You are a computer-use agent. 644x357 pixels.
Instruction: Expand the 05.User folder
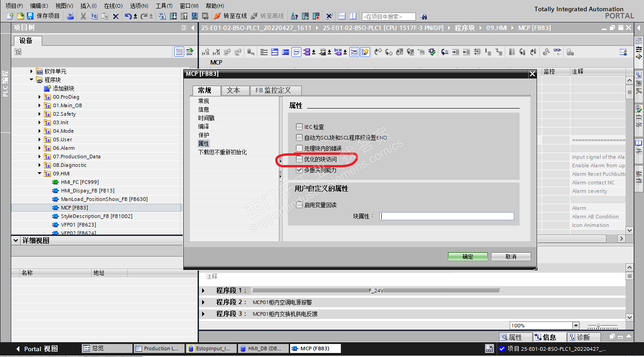40,139
